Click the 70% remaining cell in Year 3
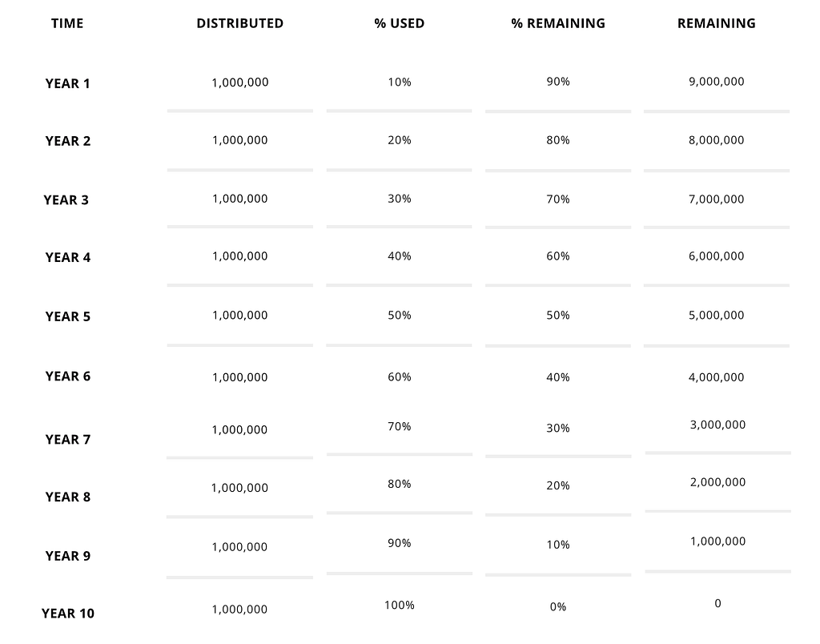 click(558, 199)
